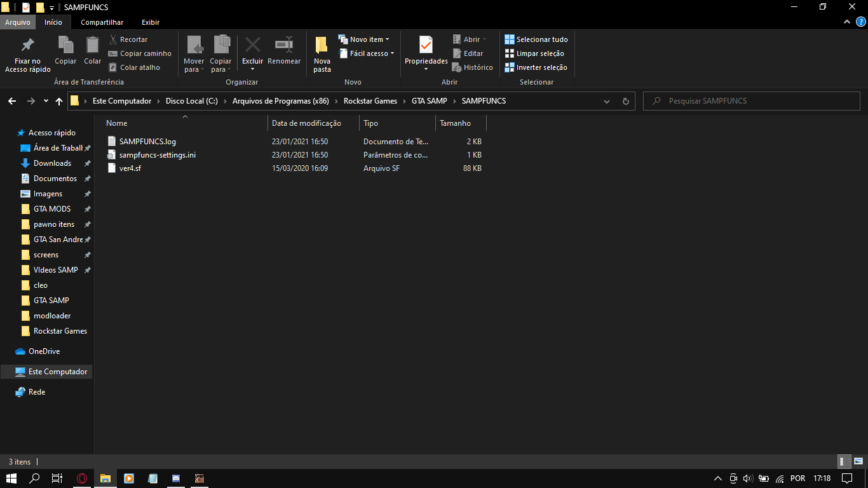Open Imagens in the sidebar

click(48, 194)
